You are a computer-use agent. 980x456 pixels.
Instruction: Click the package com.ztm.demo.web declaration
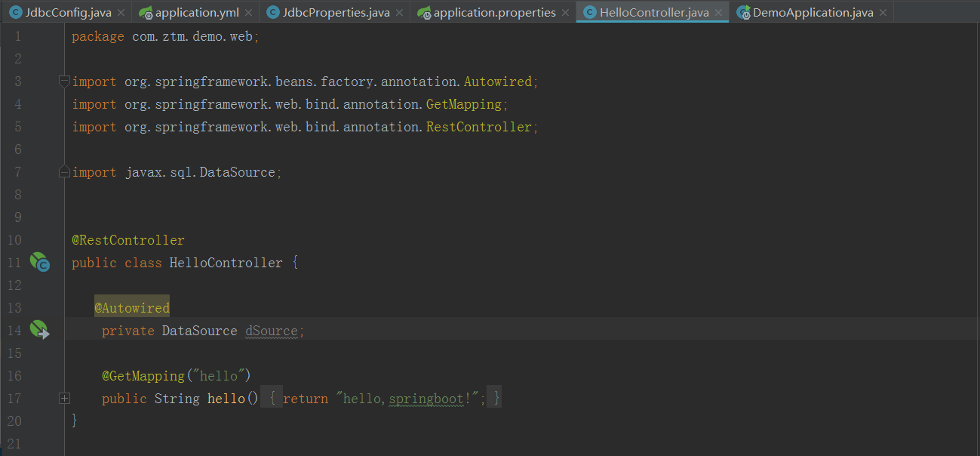coord(165,36)
